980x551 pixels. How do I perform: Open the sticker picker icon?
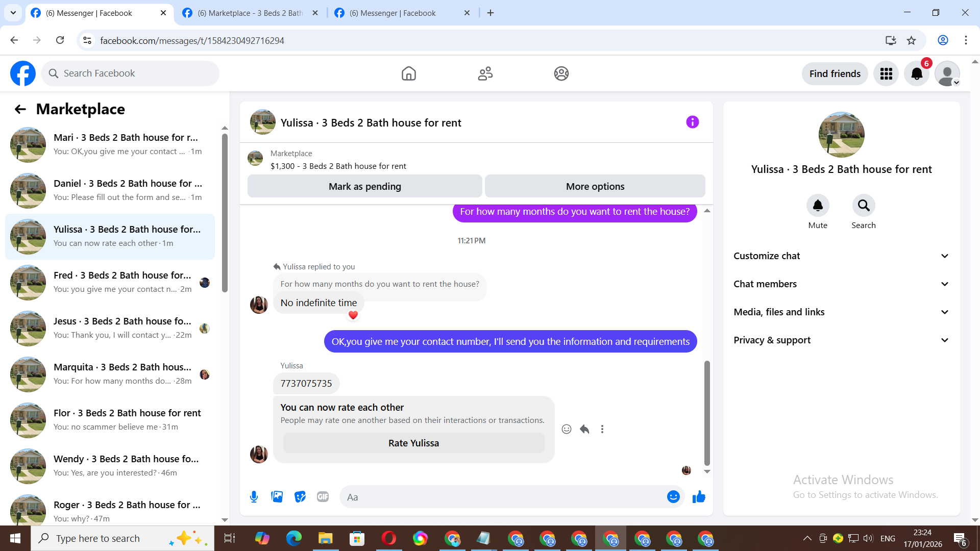point(300,496)
